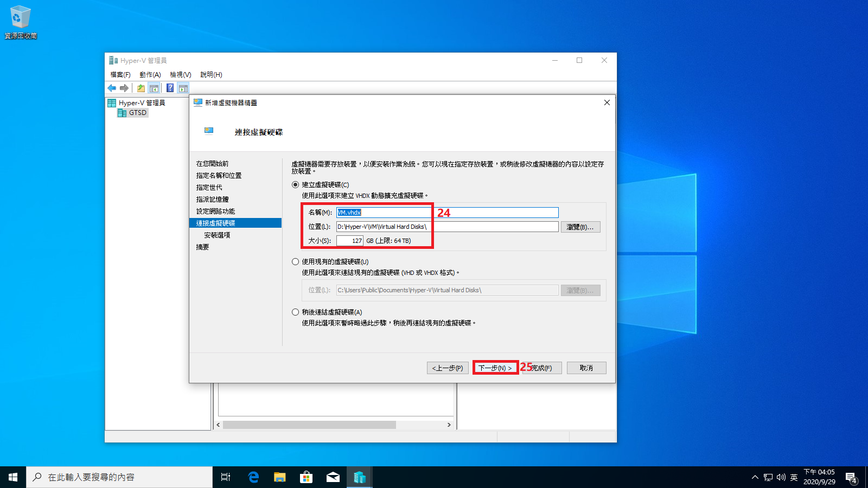Open the 動作(A) menu

(x=150, y=75)
